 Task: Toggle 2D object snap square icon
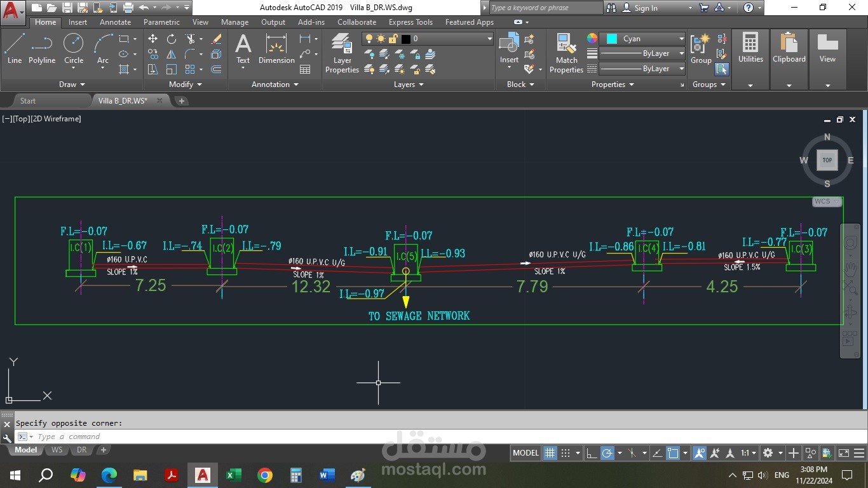click(673, 453)
